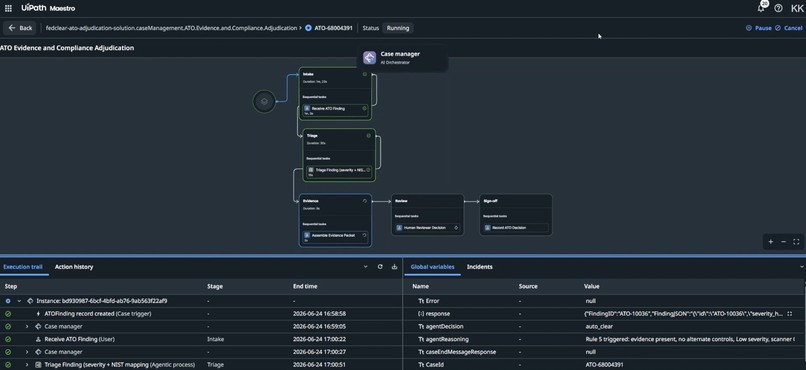Click the Step column header
806x370 pixels.
11,286
